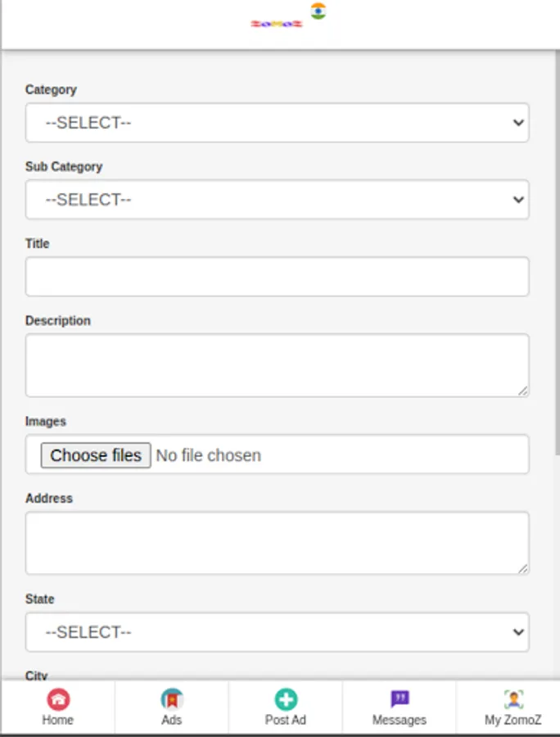The width and height of the screenshot is (560, 737).
Task: Click the Home icon in bottom bar
Action: (58, 699)
